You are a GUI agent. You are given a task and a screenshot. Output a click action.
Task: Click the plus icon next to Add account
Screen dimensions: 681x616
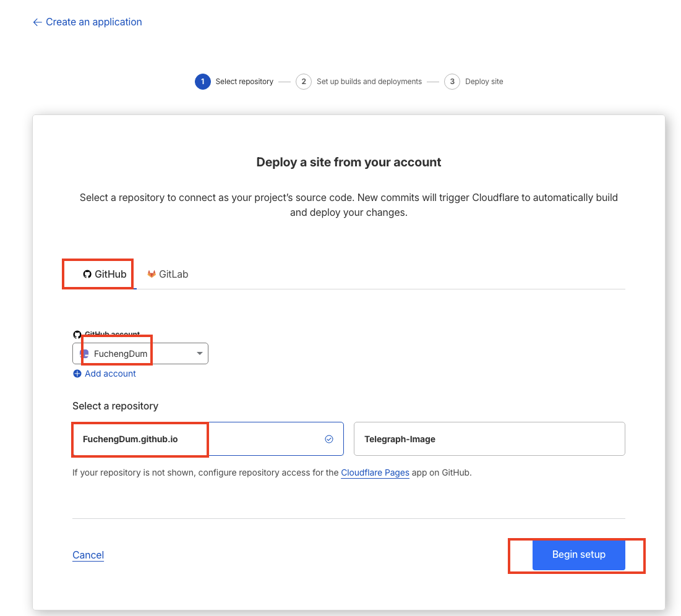coord(77,374)
